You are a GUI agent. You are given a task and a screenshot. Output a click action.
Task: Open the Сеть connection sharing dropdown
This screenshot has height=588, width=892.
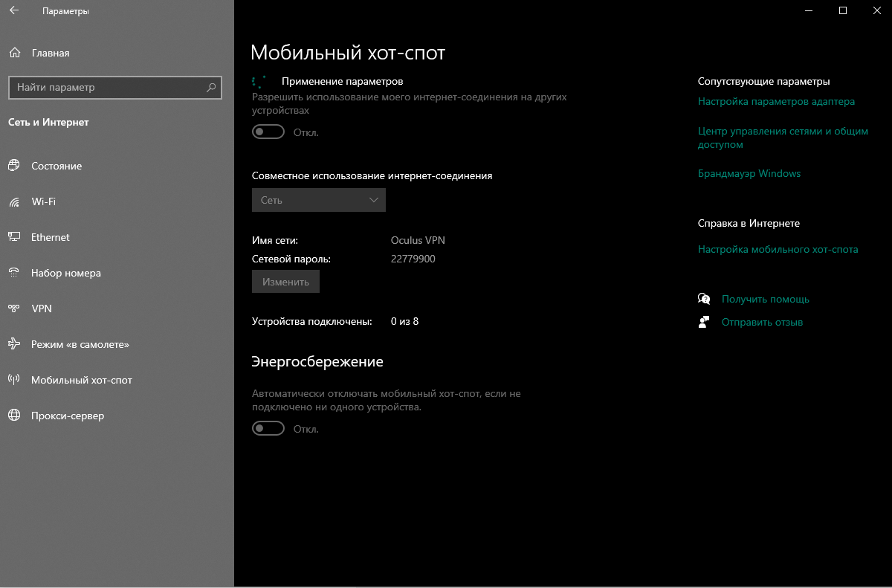[x=319, y=200]
